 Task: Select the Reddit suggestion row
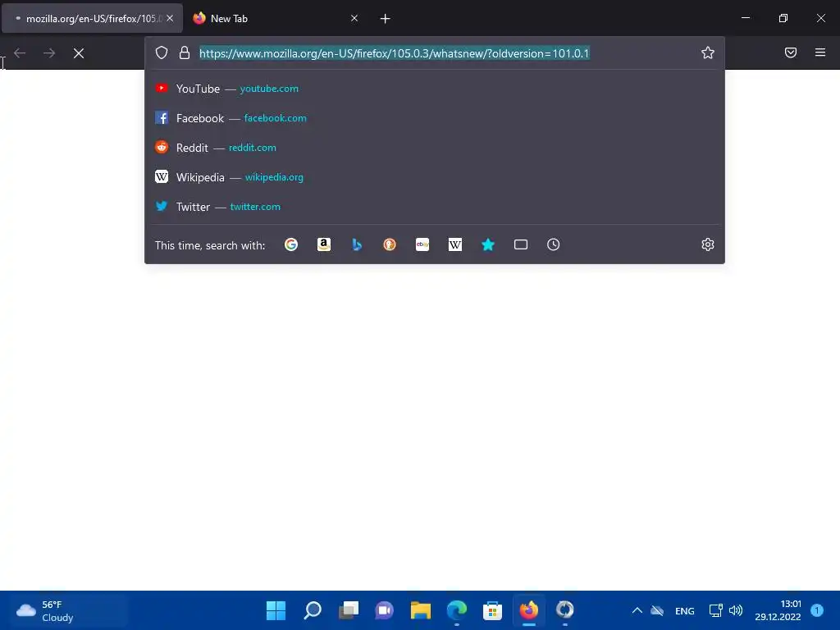[x=435, y=148]
